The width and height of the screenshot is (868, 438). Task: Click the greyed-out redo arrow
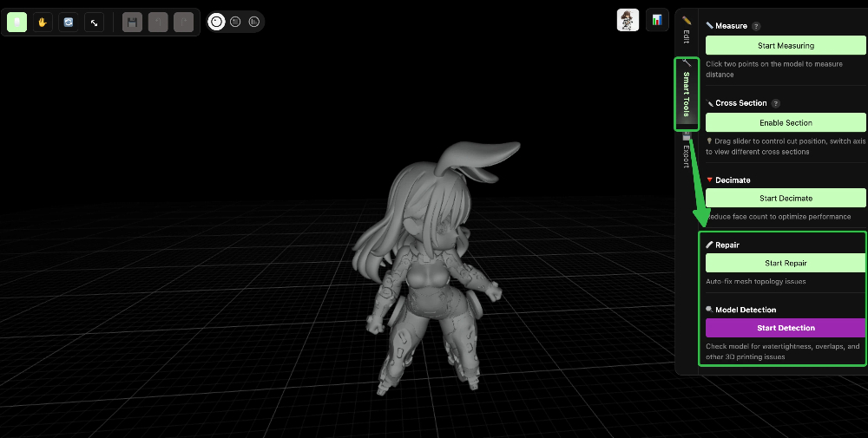pyautogui.click(x=184, y=23)
